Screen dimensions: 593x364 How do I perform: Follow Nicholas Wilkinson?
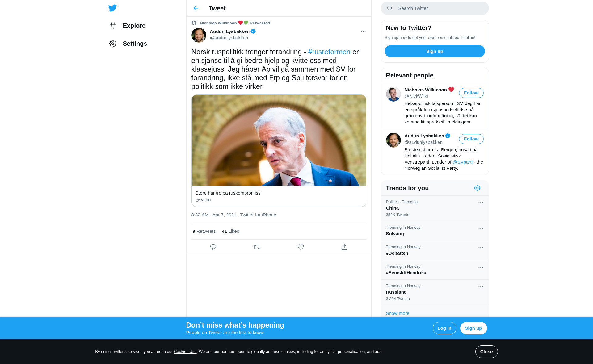pos(471,93)
